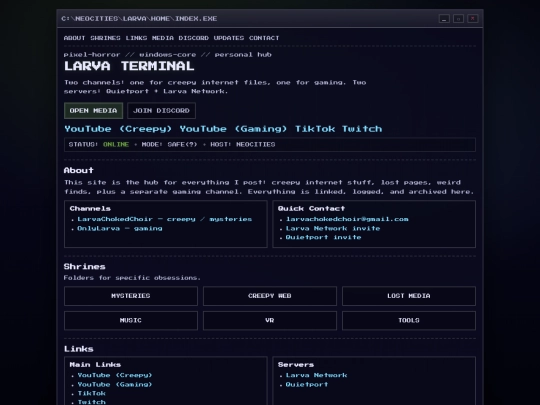Screen dimensions: 540x405
Task: Select UPDATES in the nav bar
Action: [x=229, y=38]
